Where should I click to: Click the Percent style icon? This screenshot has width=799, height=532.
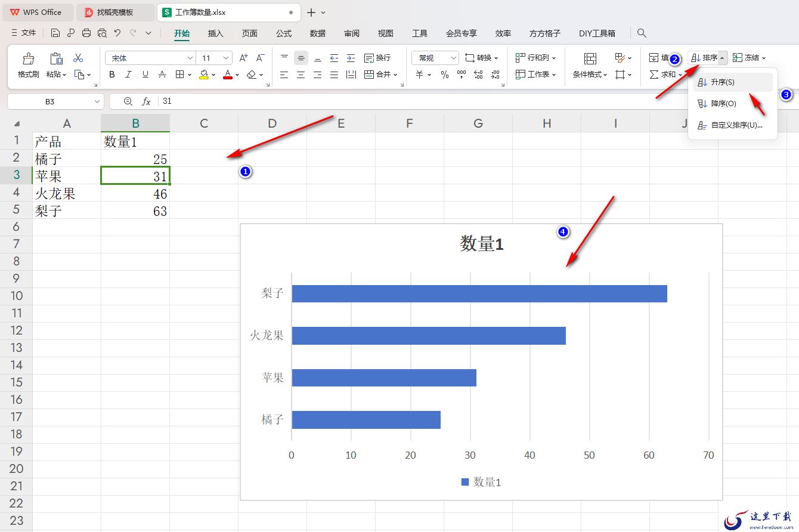[x=444, y=75]
